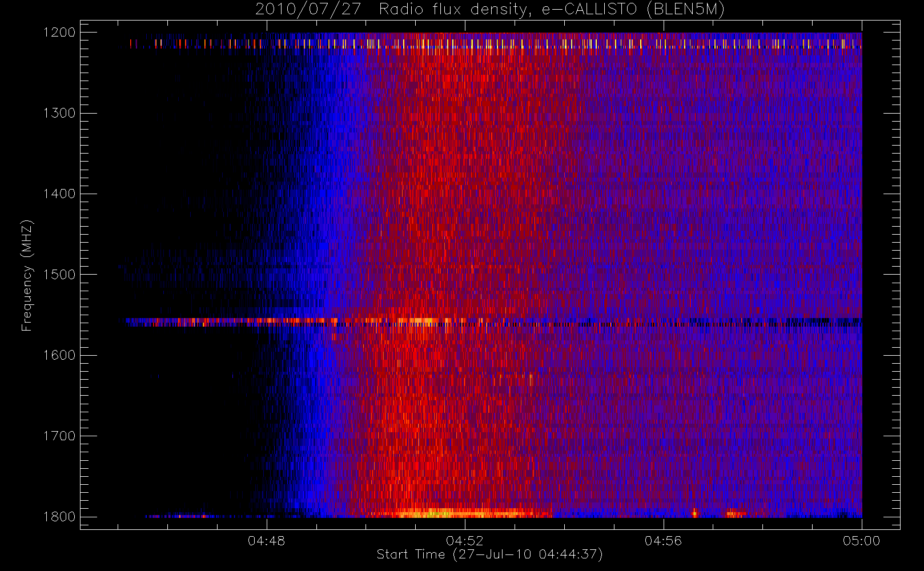Click the 04:56 time tick label

tap(663, 541)
